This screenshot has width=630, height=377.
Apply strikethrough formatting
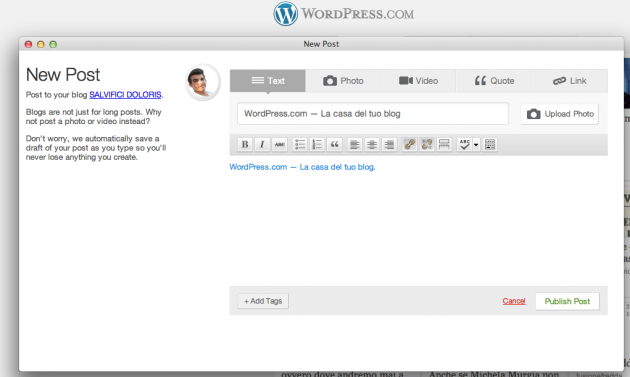pyautogui.click(x=280, y=144)
